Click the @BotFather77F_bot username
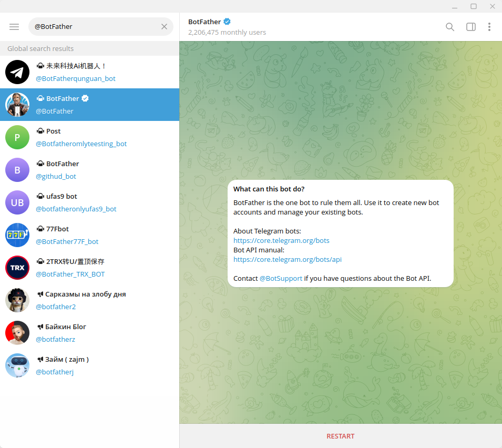Image resolution: width=502 pixels, height=448 pixels. pos(67,242)
